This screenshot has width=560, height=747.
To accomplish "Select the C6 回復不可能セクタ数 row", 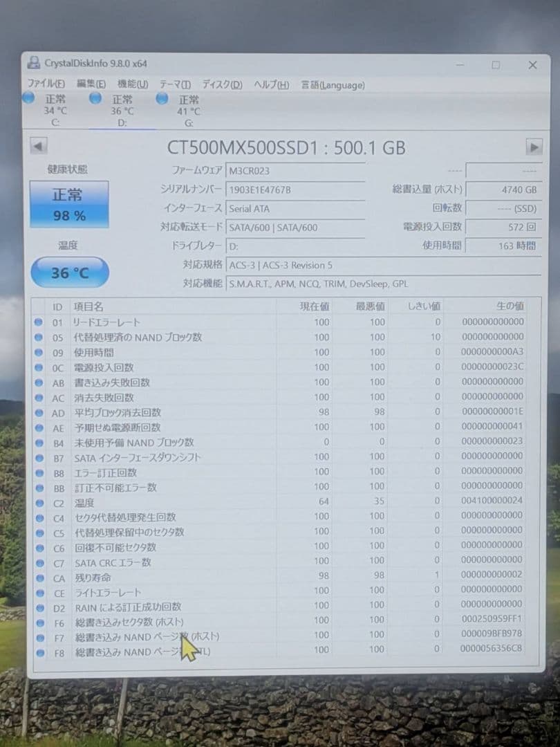I will point(280,546).
